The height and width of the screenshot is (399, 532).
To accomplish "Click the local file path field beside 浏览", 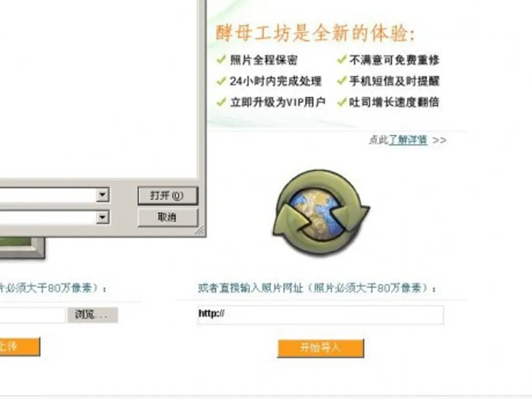I will 32,315.
